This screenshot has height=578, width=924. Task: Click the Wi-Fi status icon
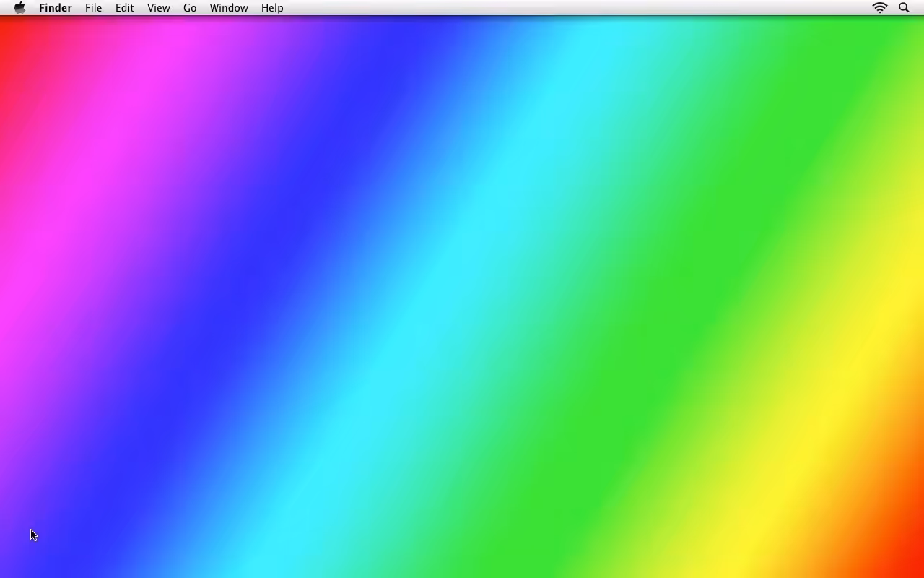(x=879, y=8)
